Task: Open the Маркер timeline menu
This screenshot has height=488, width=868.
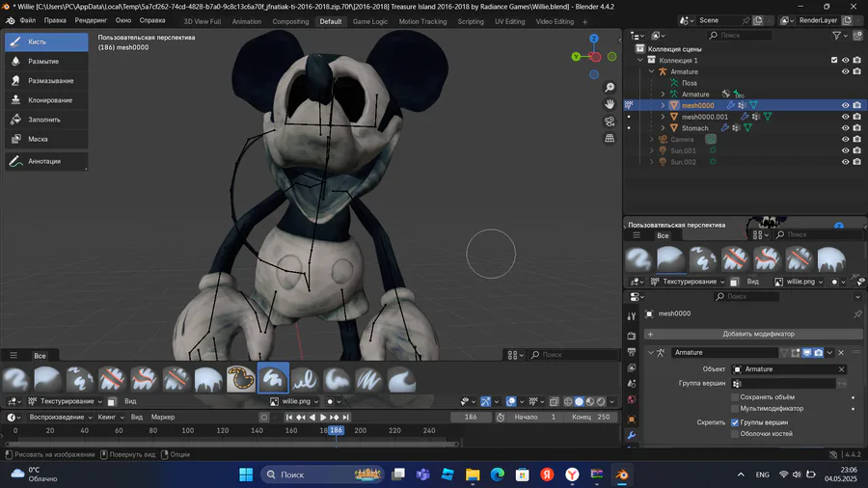Action: [163, 418]
